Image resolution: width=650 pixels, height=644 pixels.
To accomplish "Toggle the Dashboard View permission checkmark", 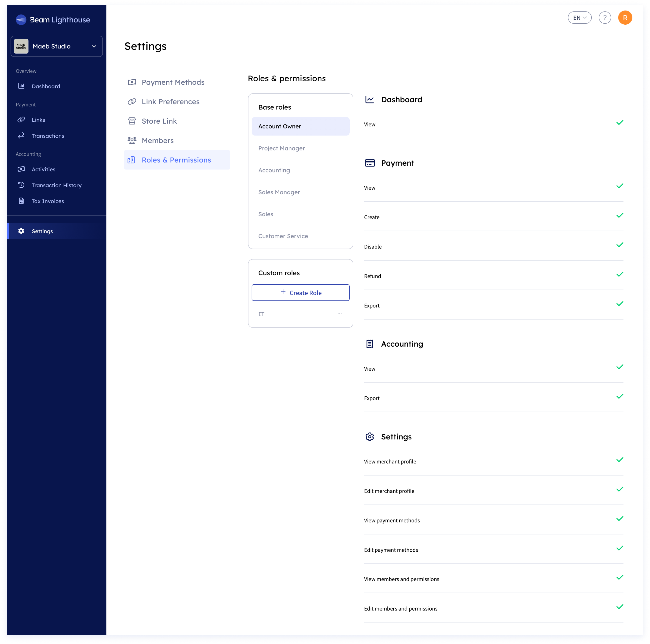I will coord(620,123).
